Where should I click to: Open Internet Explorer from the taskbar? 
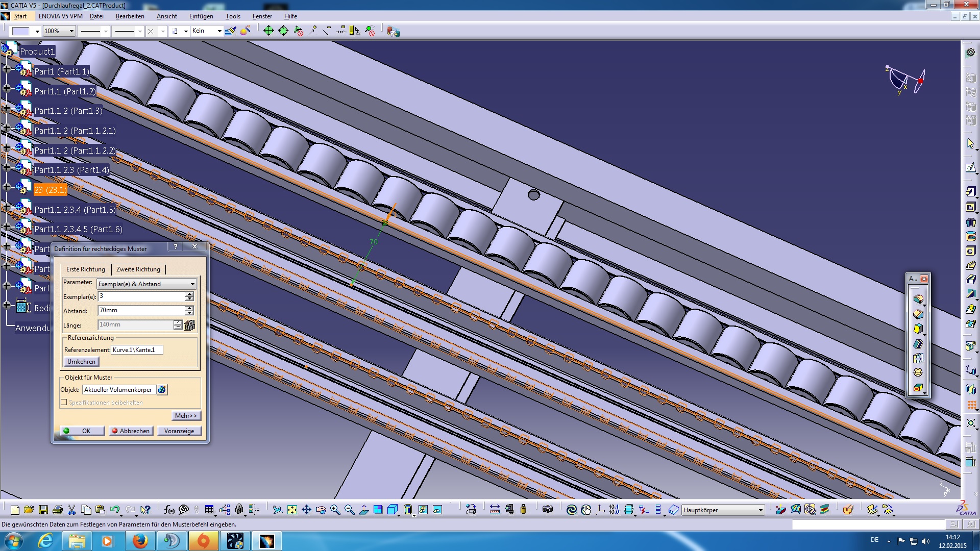[46, 541]
